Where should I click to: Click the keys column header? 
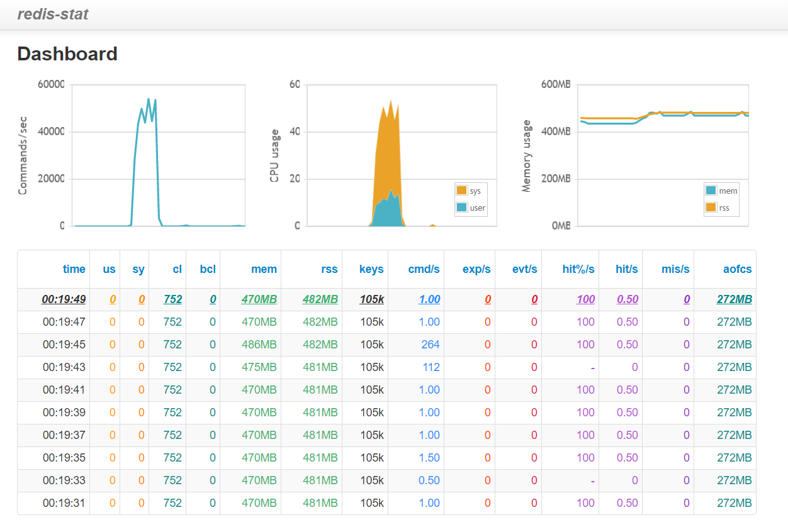click(x=371, y=269)
